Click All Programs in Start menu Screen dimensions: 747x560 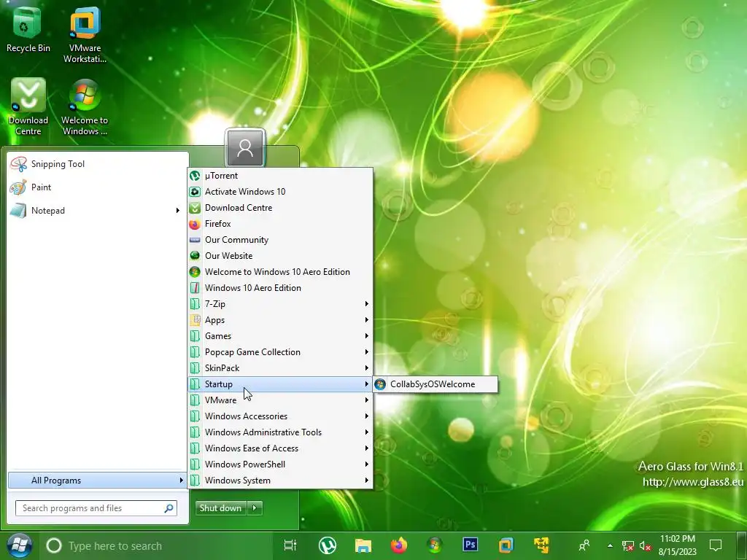point(97,481)
